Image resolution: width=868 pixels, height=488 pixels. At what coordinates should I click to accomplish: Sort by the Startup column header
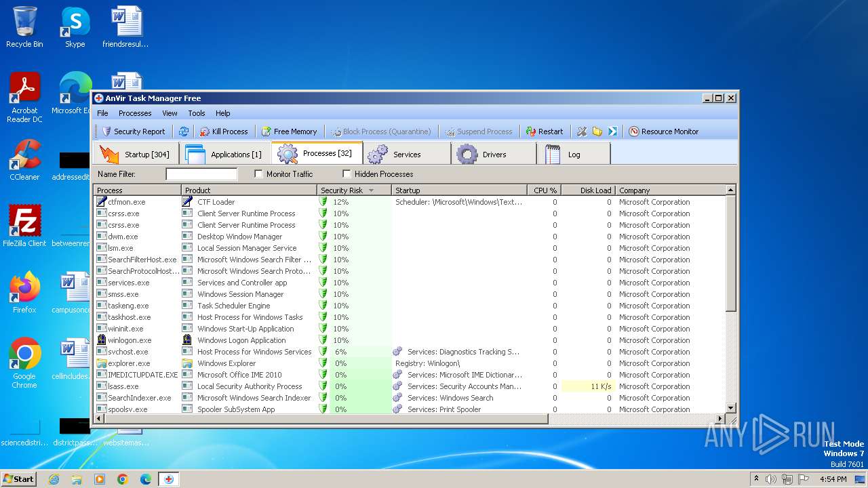(x=460, y=190)
